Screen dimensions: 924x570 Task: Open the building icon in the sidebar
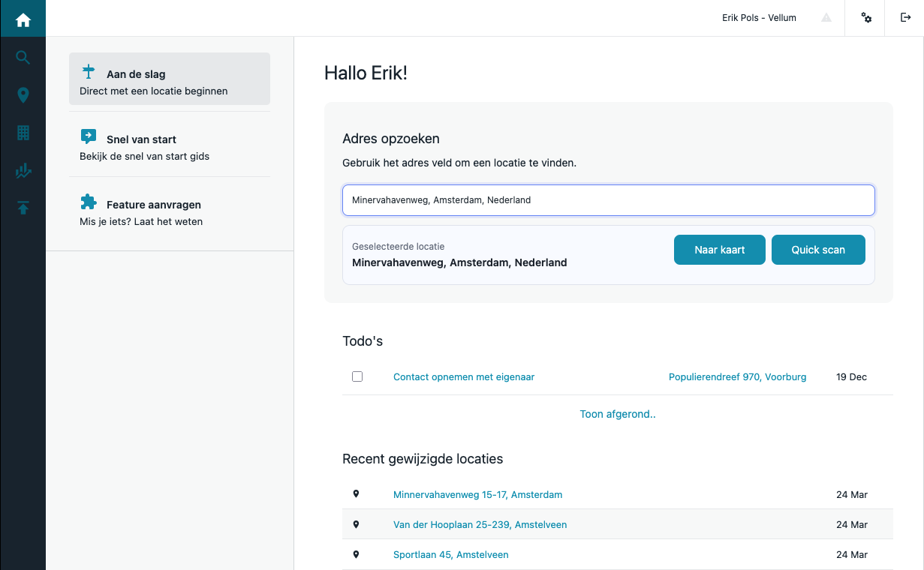tap(23, 133)
